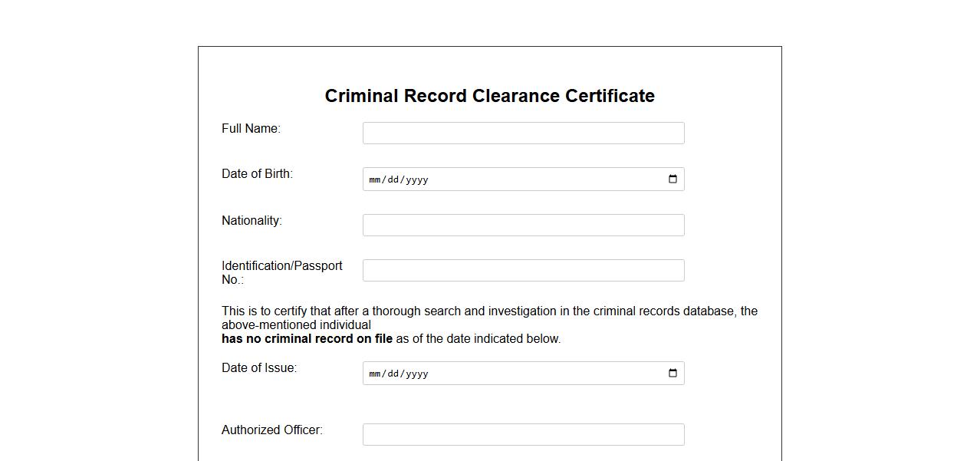The width and height of the screenshot is (980, 461).
Task: Click the "Authorized Officer:" label
Action: click(x=271, y=430)
